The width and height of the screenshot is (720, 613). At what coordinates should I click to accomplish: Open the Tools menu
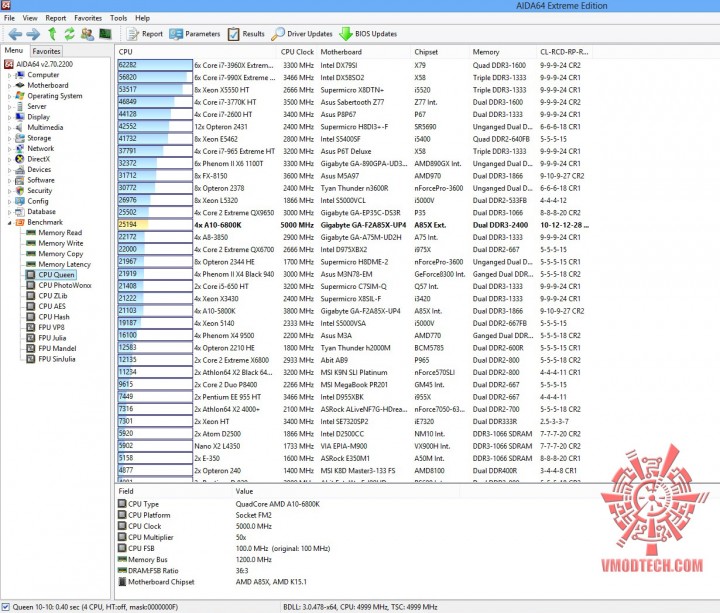118,18
